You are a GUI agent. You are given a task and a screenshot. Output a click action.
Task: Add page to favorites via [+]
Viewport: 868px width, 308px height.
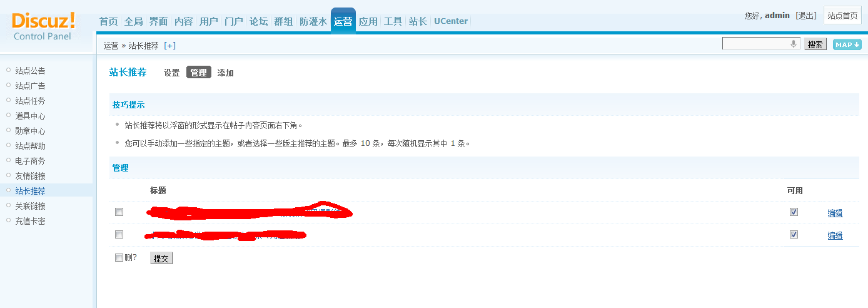[169, 46]
